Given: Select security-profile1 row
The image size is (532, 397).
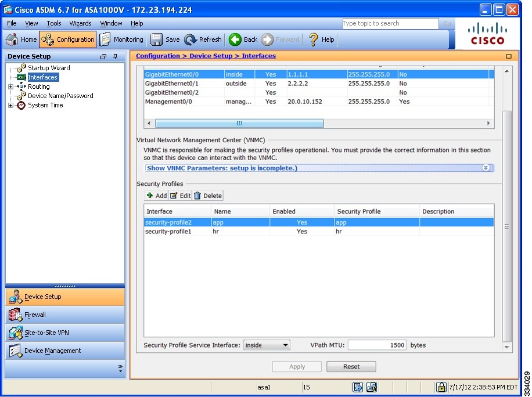Looking at the screenshot, I should [319, 232].
